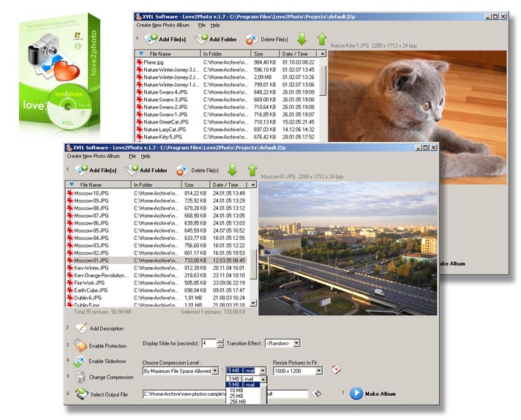Click reset icon beside resize dropdown
This screenshot has height=420, width=521.
pos(336,370)
